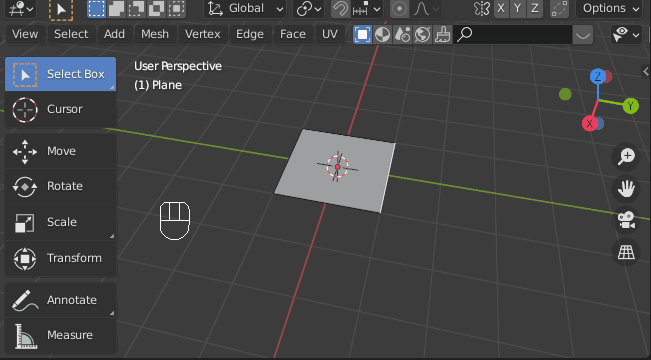This screenshot has height=360, width=651.
Task: Click the header tool arrow icon with orange frame
Action: pyautogui.click(x=61, y=9)
